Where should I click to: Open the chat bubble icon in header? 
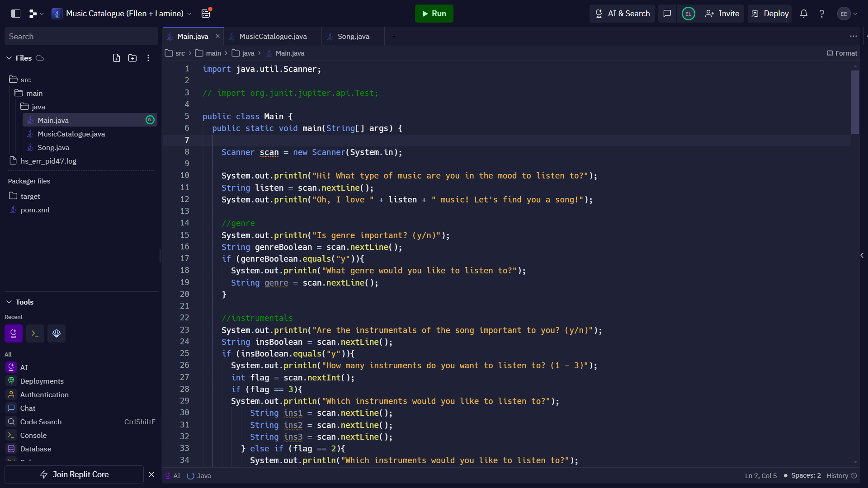click(x=667, y=14)
